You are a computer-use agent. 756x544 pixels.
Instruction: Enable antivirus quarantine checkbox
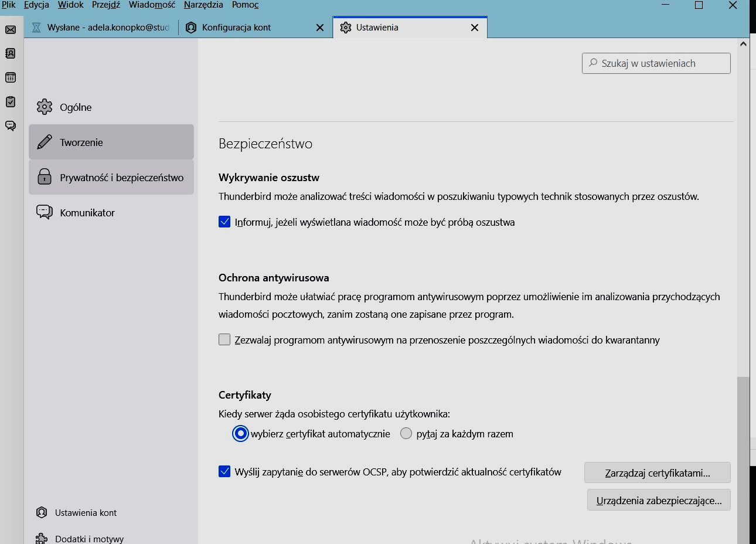point(224,339)
